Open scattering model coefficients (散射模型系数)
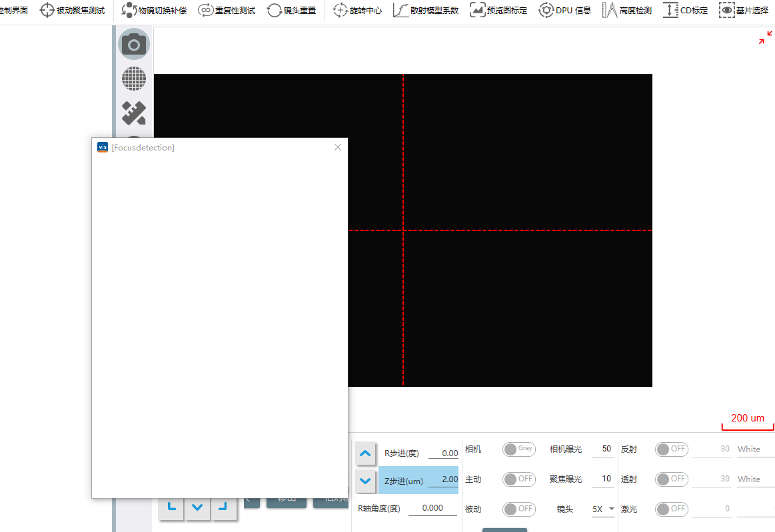Screen dimensions: 775x532 [x=426, y=10]
